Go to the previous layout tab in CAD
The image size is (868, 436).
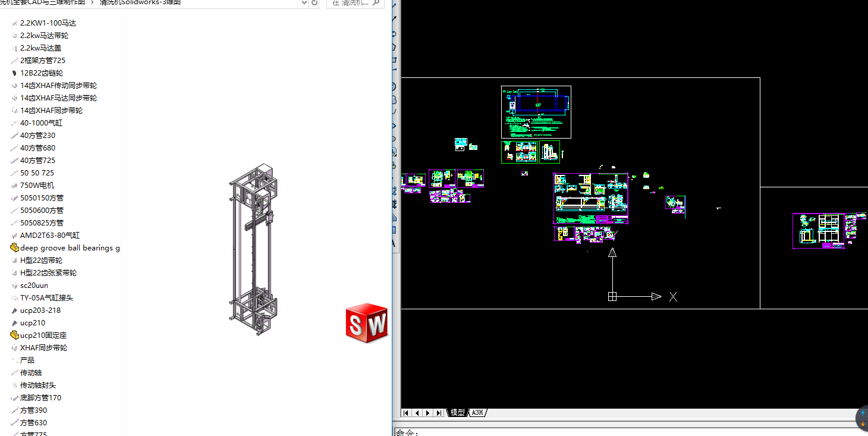click(x=417, y=413)
